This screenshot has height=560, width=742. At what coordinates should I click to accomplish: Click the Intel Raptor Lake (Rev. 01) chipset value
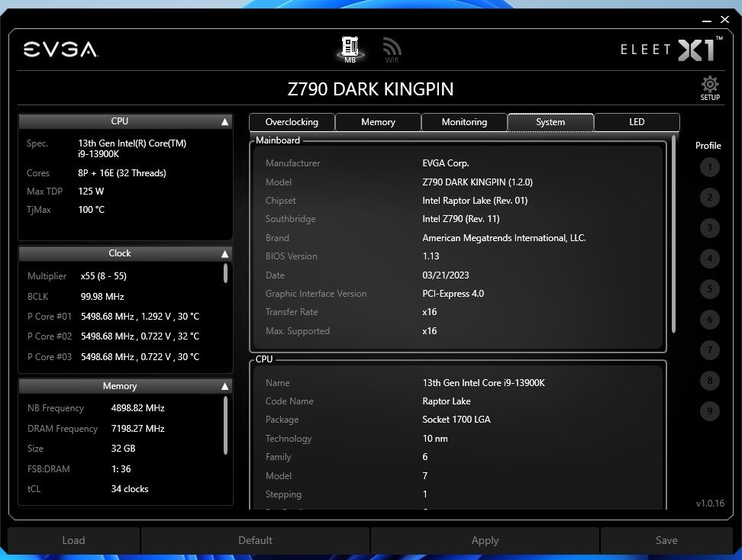click(475, 201)
